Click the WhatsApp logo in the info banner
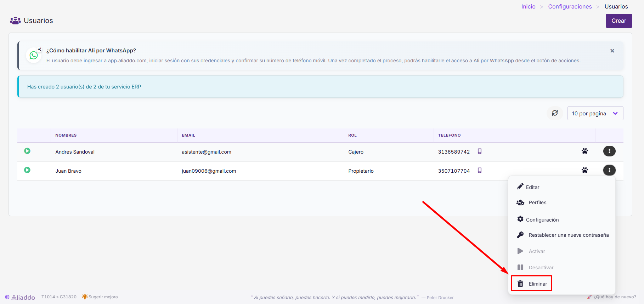The image size is (644, 304). click(x=34, y=56)
